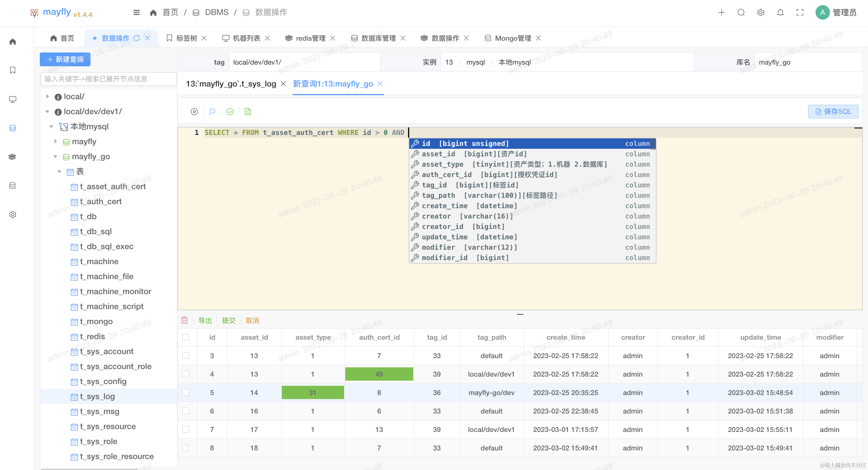868x470 pixels.
Task: Collapse the local/dev/dev1/ tree node
Action: coord(48,112)
